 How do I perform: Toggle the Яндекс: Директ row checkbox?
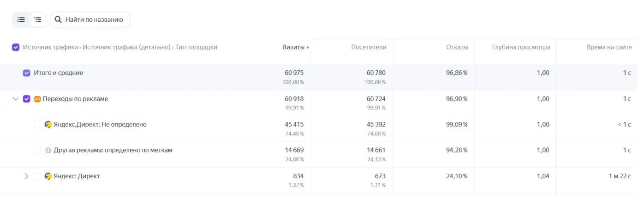[37, 176]
